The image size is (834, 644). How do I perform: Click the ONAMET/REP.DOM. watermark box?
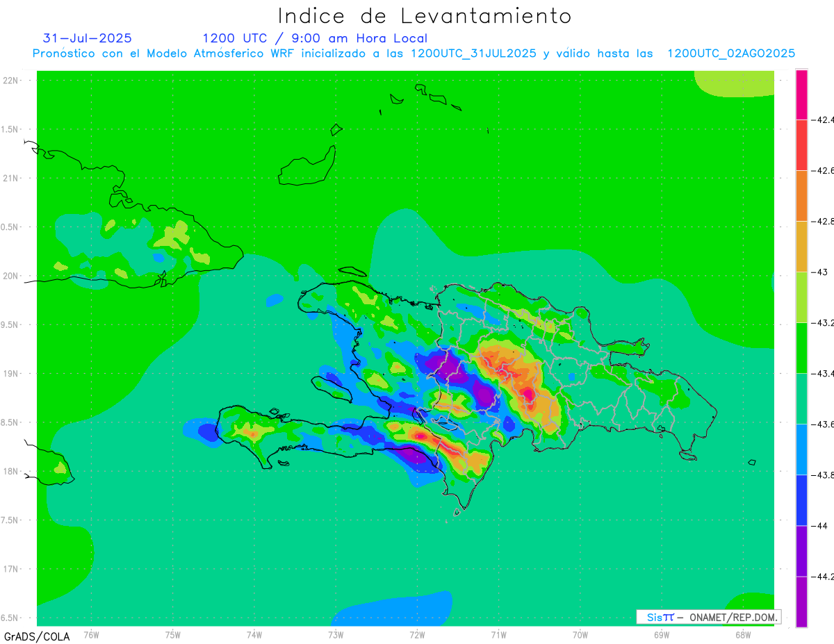coord(708,617)
